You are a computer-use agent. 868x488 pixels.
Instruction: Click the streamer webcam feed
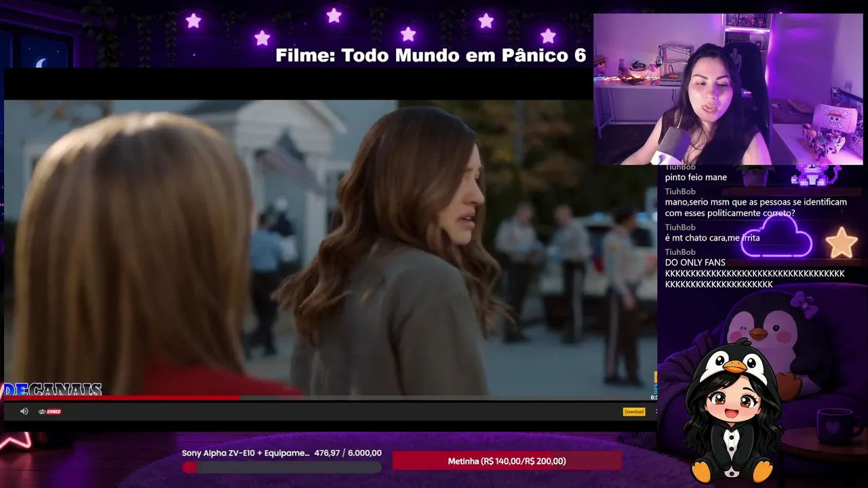pos(728,89)
